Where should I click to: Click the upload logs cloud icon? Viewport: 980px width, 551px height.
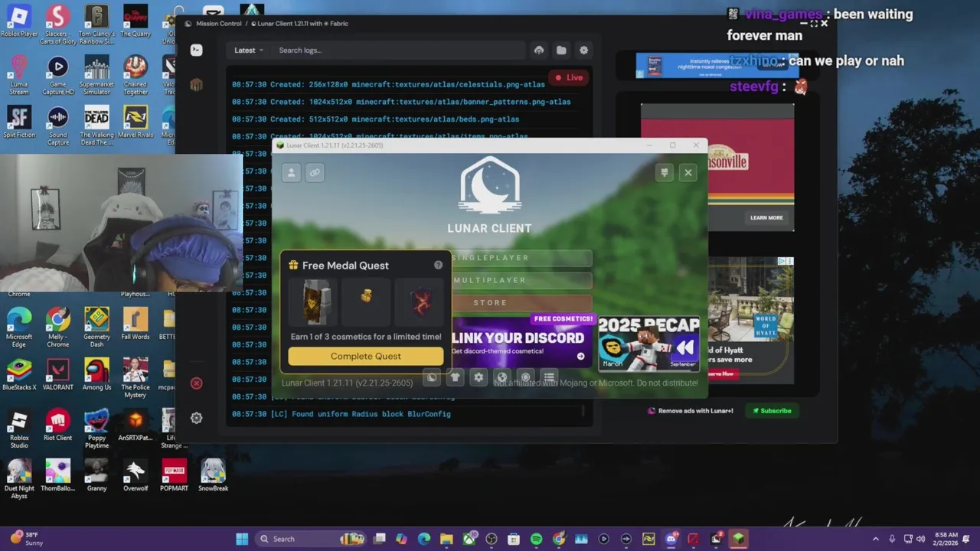(539, 51)
